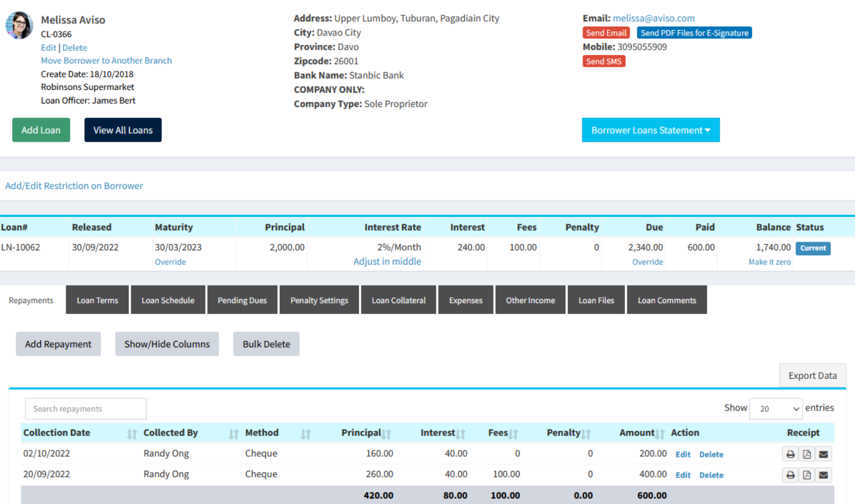This screenshot has height=504, width=855.
Task: Click the Add Loan button
Action: pos(41,129)
